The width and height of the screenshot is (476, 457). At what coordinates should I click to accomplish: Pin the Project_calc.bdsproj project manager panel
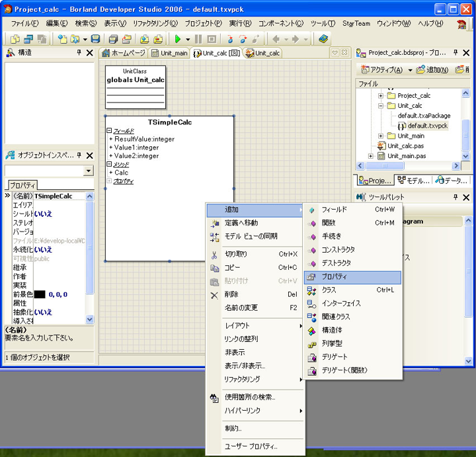tap(456, 52)
